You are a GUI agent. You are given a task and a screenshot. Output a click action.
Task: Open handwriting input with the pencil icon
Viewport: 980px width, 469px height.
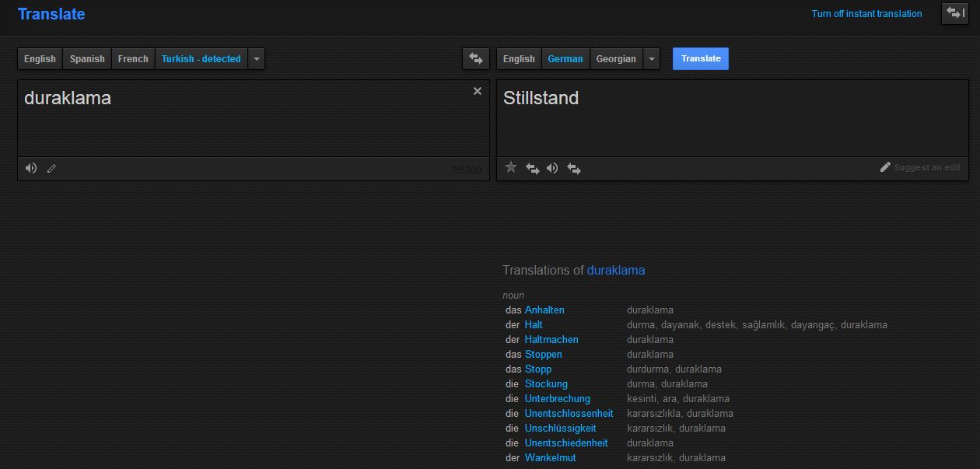pos(51,168)
